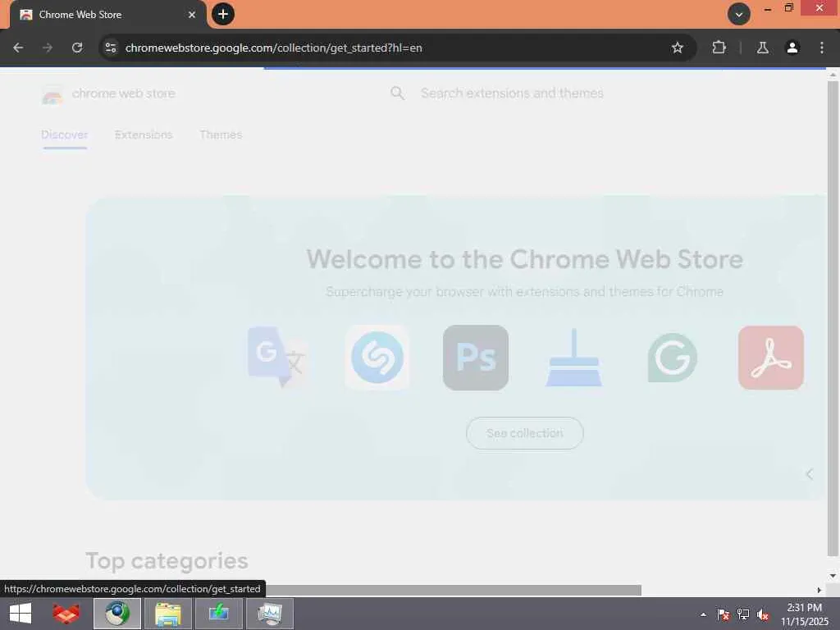Open the Google Translate extension icon

(x=278, y=357)
